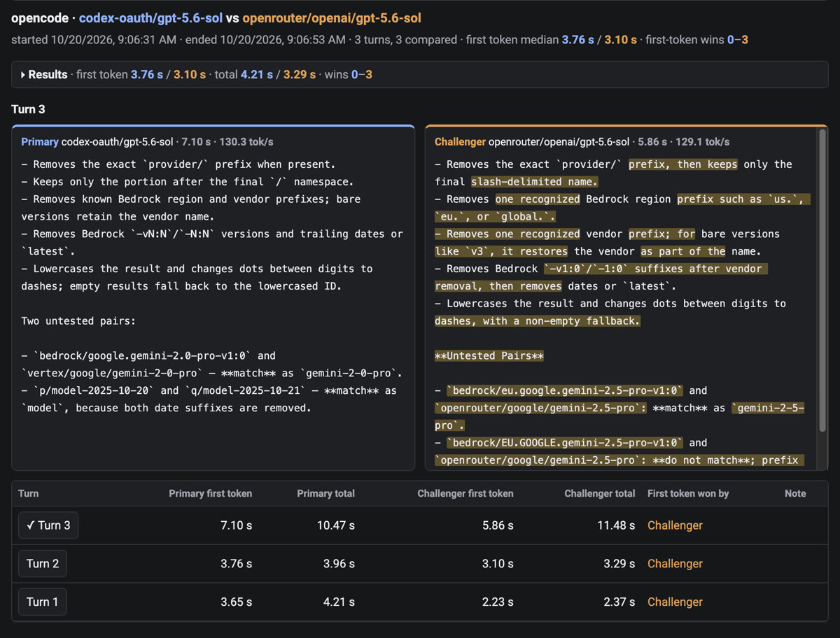Viewport: 840px width, 638px height.
Task: Click the "started 10/20/2026, 9:06:31 AM" text
Action: [x=94, y=40]
